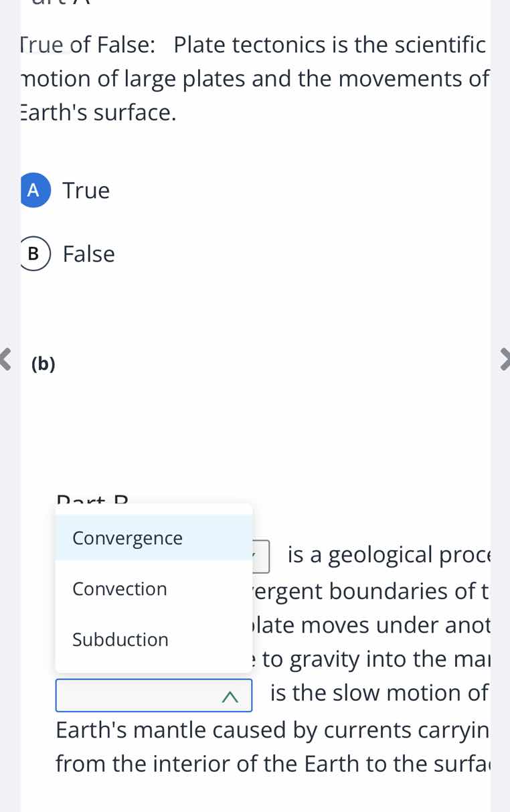Viewport: 510px width, 812px height.
Task: Choose Convection from the open dropdown list
Action: click(x=119, y=588)
